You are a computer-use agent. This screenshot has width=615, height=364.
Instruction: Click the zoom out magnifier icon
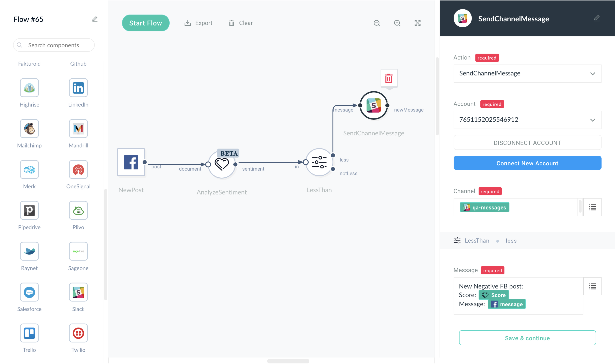coord(377,23)
